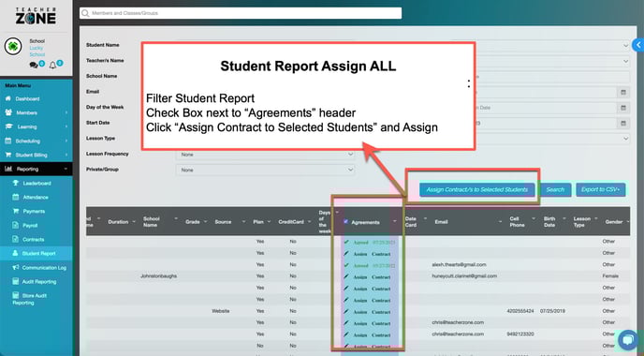Image resolution: width=644 pixels, height=356 pixels.
Task: Open the Cell Phone column filter arrow
Action: (534, 218)
